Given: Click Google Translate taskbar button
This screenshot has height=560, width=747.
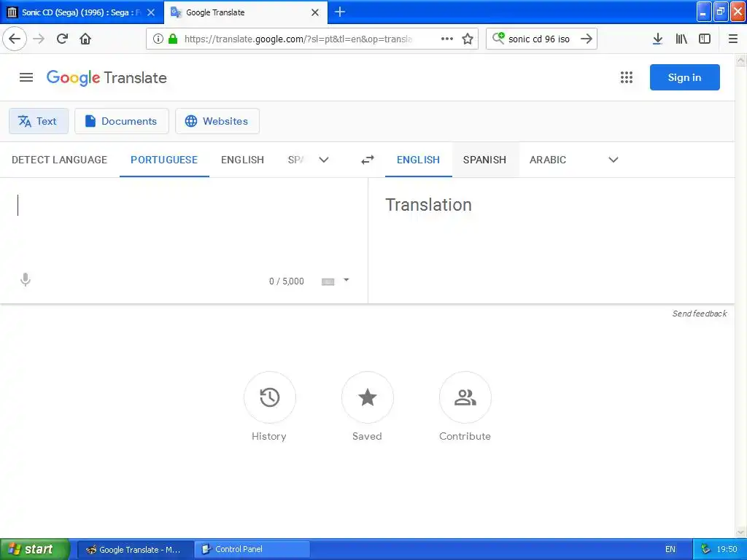Looking at the screenshot, I should [135, 549].
